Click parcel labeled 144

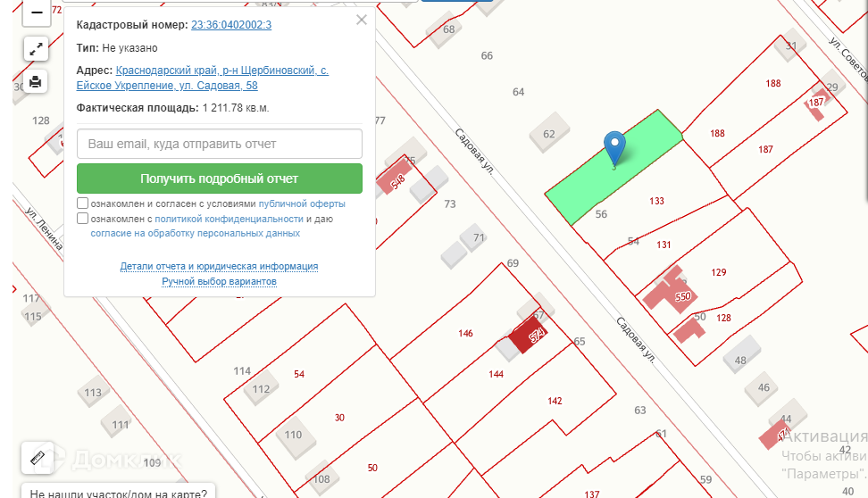[x=496, y=374]
